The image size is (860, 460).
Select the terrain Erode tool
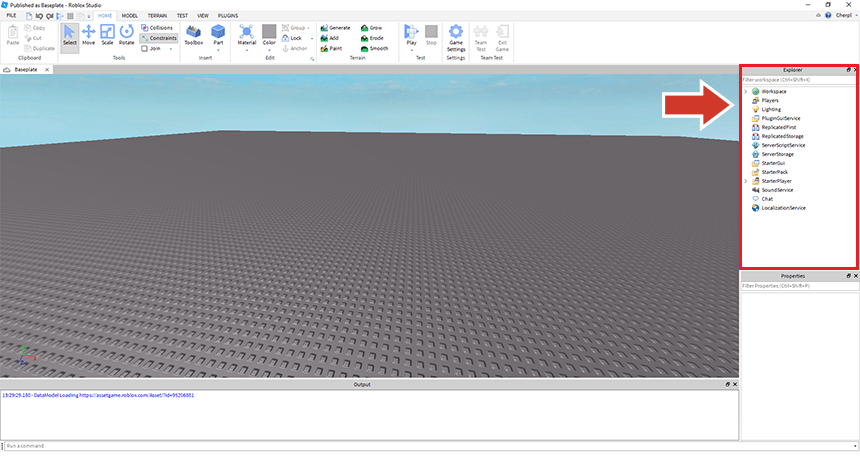(372, 38)
